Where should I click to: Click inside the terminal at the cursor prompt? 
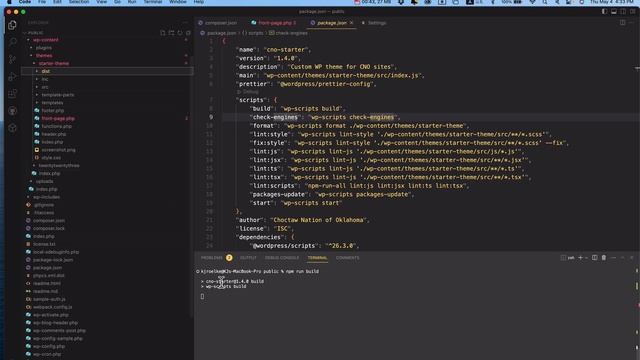(202, 296)
